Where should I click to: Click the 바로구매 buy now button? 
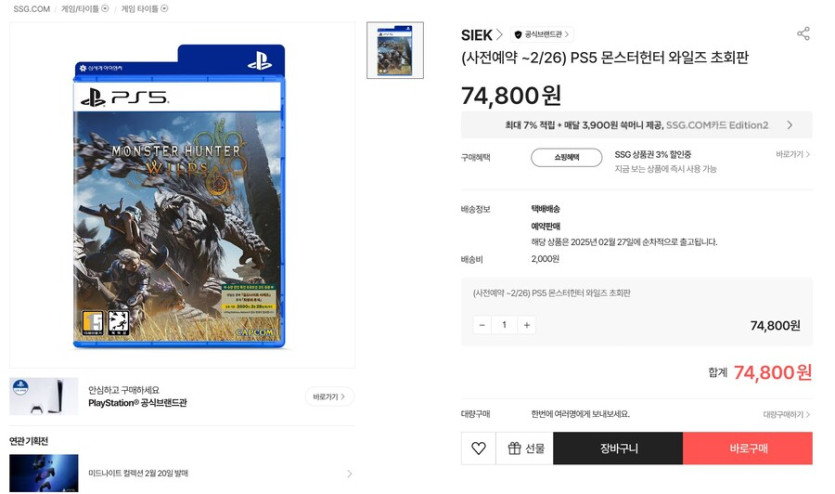click(748, 448)
